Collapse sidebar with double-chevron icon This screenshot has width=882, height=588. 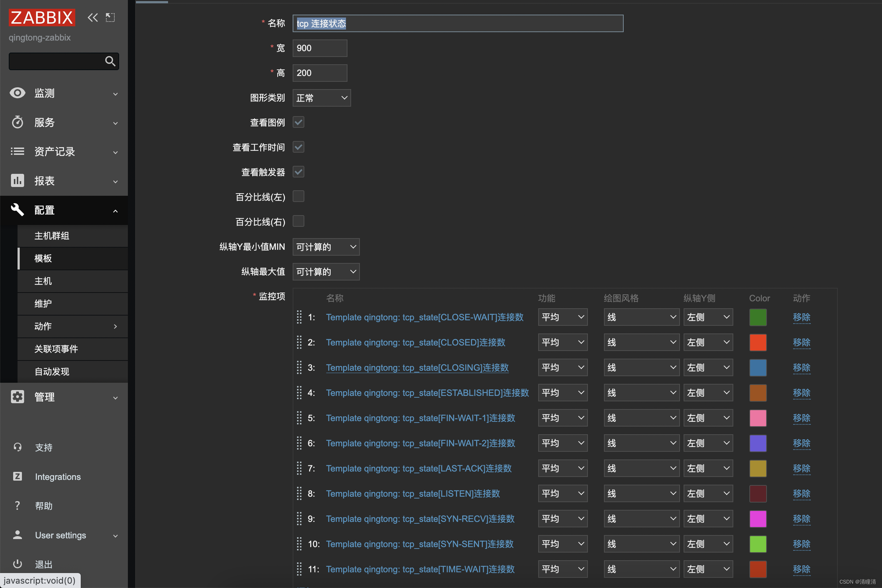tap(93, 17)
